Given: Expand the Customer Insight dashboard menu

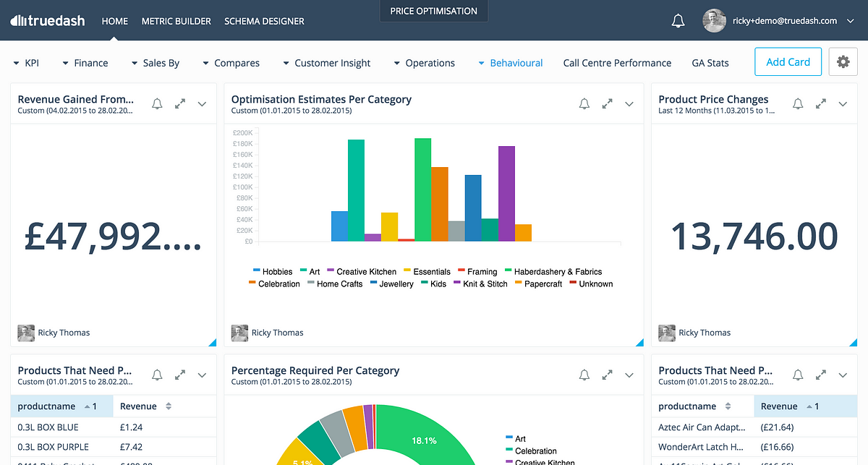Looking at the screenshot, I should point(326,63).
